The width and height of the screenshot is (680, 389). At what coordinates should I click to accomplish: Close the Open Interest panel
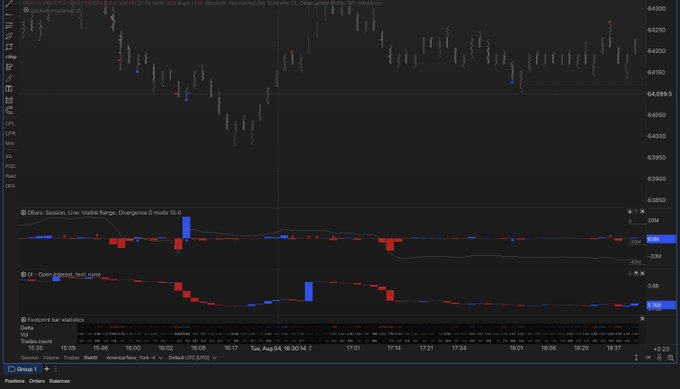[x=642, y=274]
